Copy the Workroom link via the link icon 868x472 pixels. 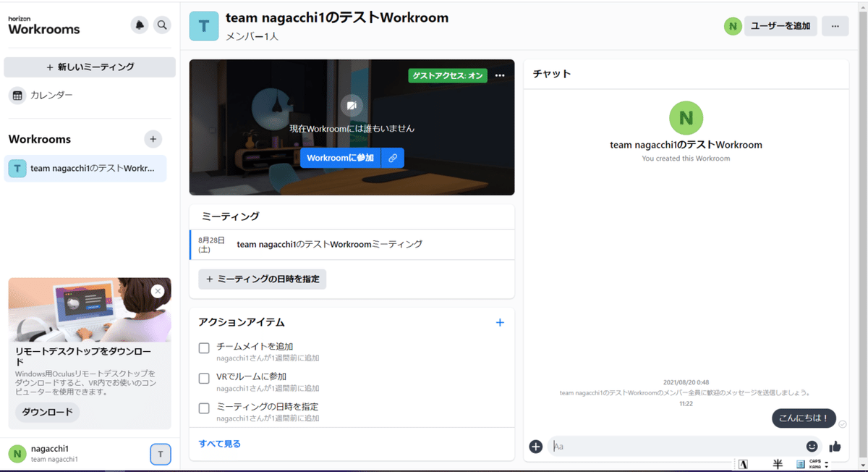coord(391,157)
